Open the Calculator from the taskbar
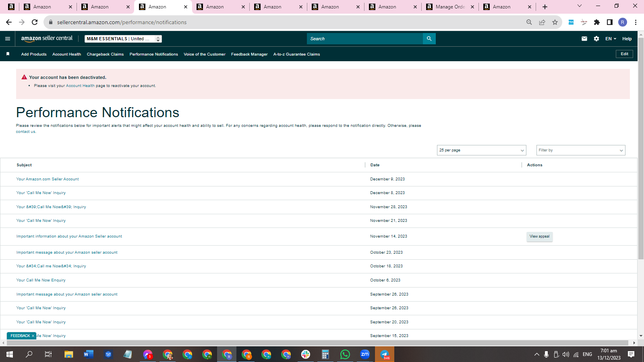 (x=325, y=354)
